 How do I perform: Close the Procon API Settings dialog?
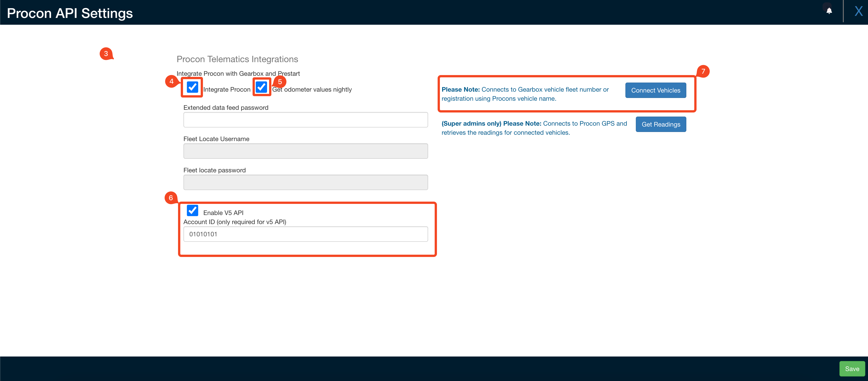(858, 11)
